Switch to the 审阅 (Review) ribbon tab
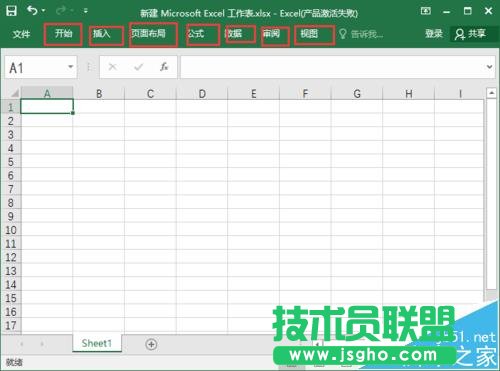This screenshot has height=371, width=500. pyautogui.click(x=271, y=34)
